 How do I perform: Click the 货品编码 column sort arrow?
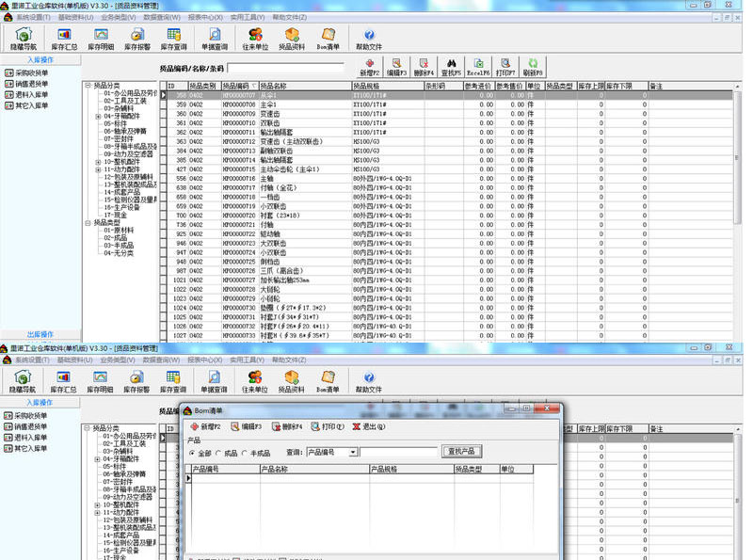click(x=253, y=86)
